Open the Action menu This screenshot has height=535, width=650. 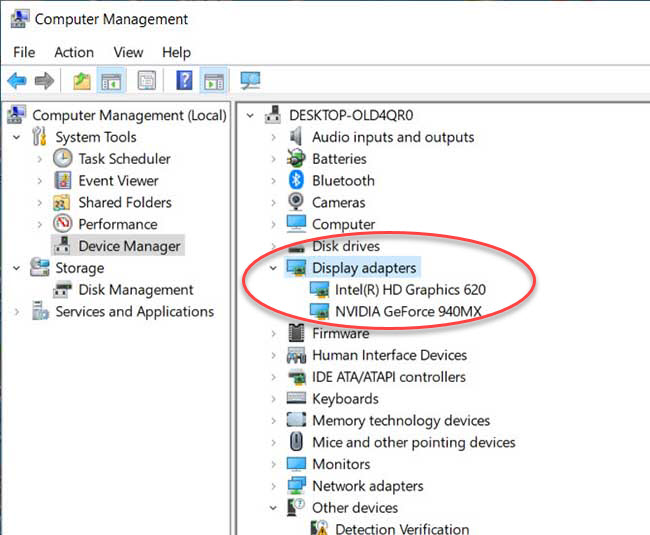(x=74, y=52)
